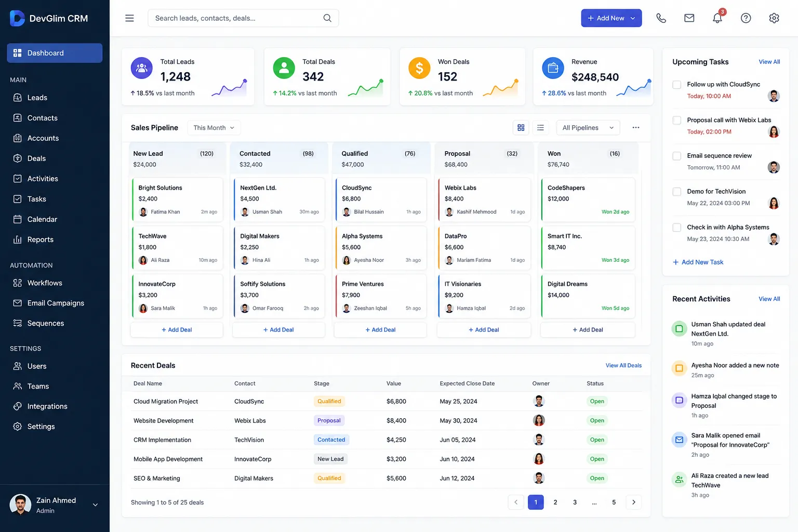Click the hamburger menu icon
The height and width of the screenshot is (532, 798).
click(x=129, y=18)
